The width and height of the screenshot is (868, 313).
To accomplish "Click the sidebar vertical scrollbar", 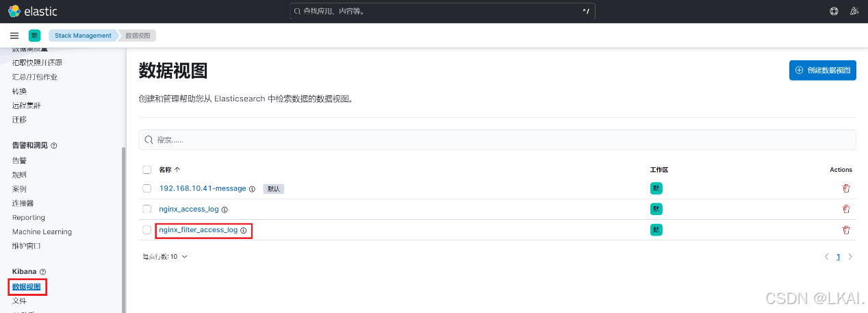I will point(124,229).
